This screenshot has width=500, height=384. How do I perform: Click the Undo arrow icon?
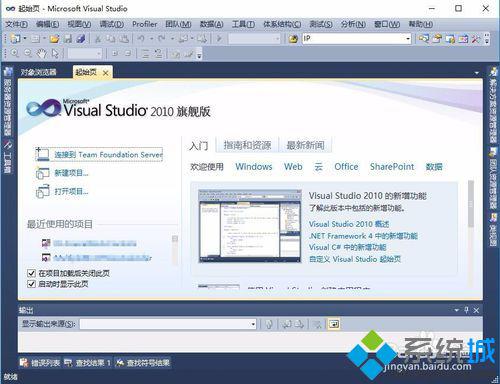[141, 39]
